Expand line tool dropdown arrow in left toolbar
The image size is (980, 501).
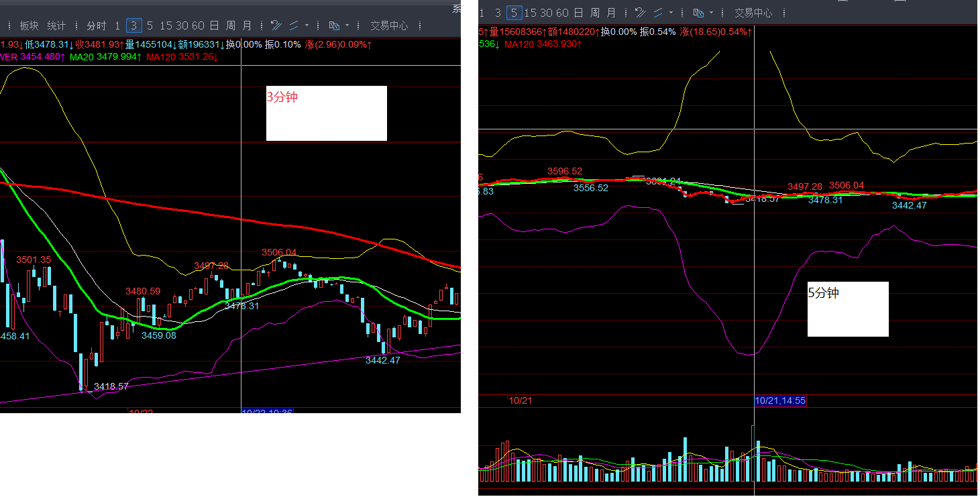pos(307,25)
